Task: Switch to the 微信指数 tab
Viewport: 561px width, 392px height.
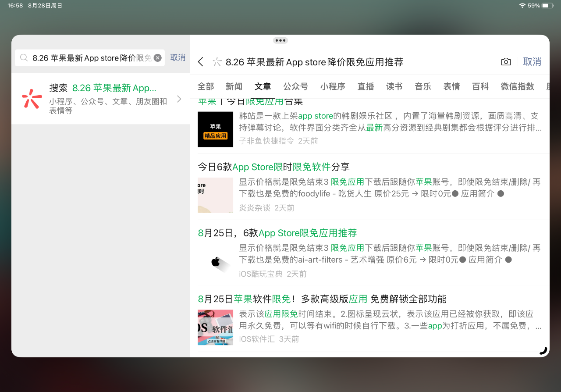Action: 517,86
